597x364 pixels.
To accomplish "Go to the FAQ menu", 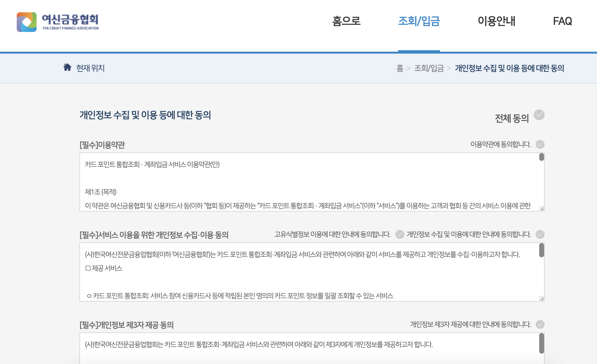I will coord(562,21).
